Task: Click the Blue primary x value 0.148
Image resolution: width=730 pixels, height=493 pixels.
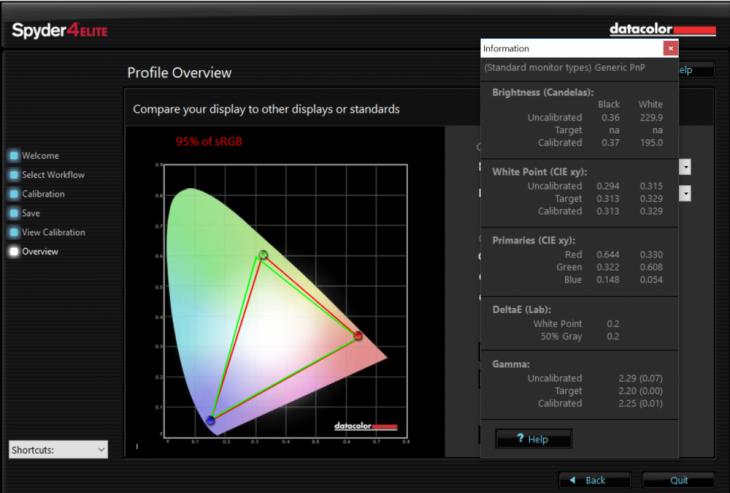Action: [x=608, y=280]
